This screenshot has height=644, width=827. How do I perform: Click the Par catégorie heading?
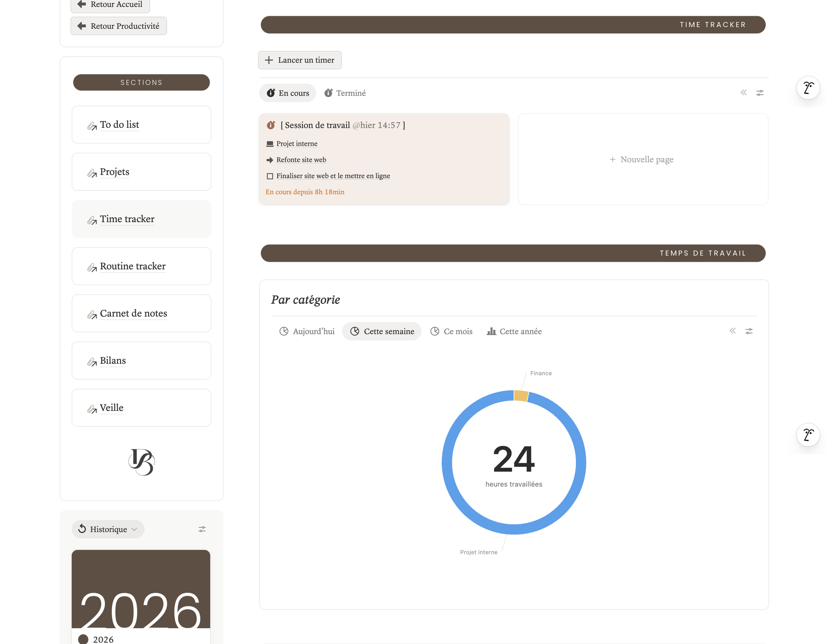(305, 300)
